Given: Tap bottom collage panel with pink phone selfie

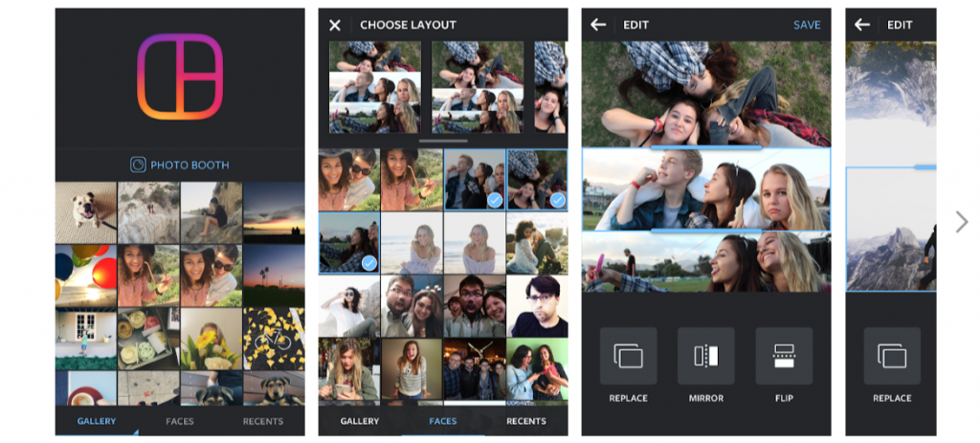Looking at the screenshot, I should tap(706, 262).
